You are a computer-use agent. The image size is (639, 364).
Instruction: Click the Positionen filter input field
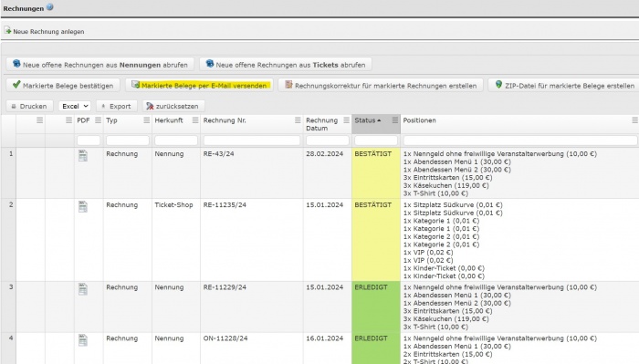click(520, 140)
